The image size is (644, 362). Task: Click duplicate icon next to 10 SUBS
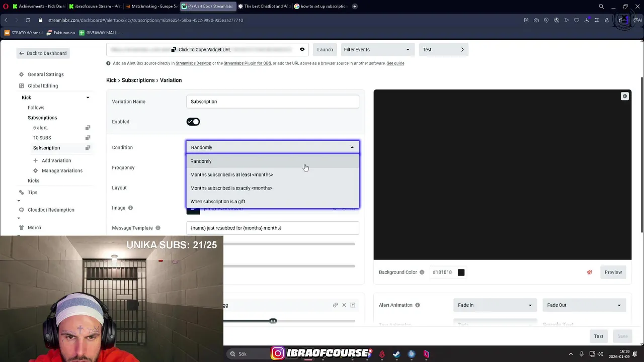click(x=88, y=138)
